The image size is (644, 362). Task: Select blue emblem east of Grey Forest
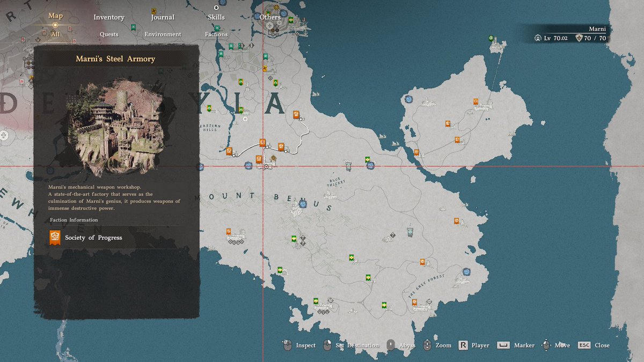pos(466,272)
